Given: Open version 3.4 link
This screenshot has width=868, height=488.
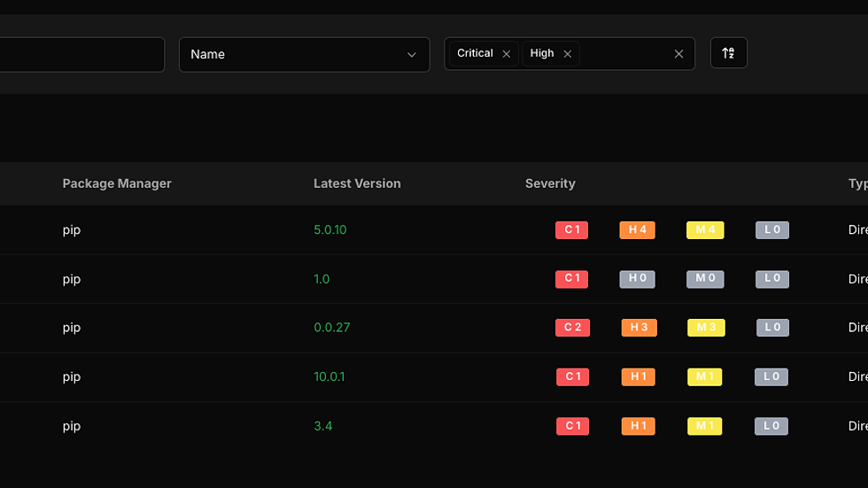Looking at the screenshot, I should (322, 426).
